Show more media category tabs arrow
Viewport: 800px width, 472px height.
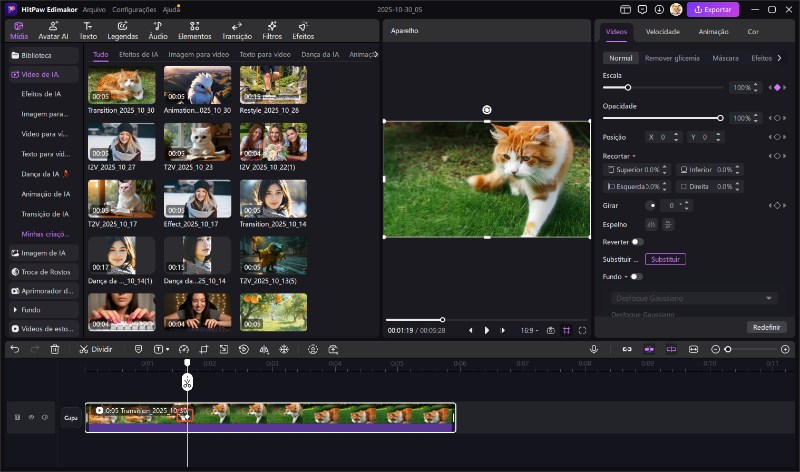[376, 54]
